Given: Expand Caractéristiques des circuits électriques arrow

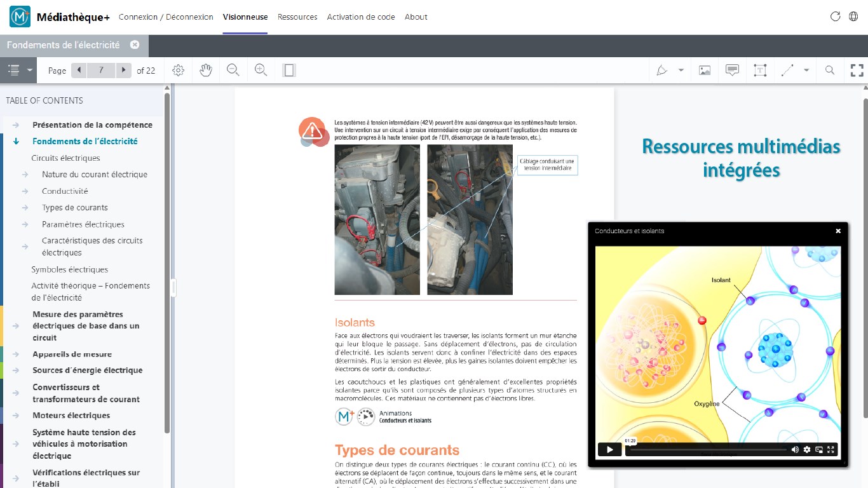Looking at the screenshot, I should 25,247.
